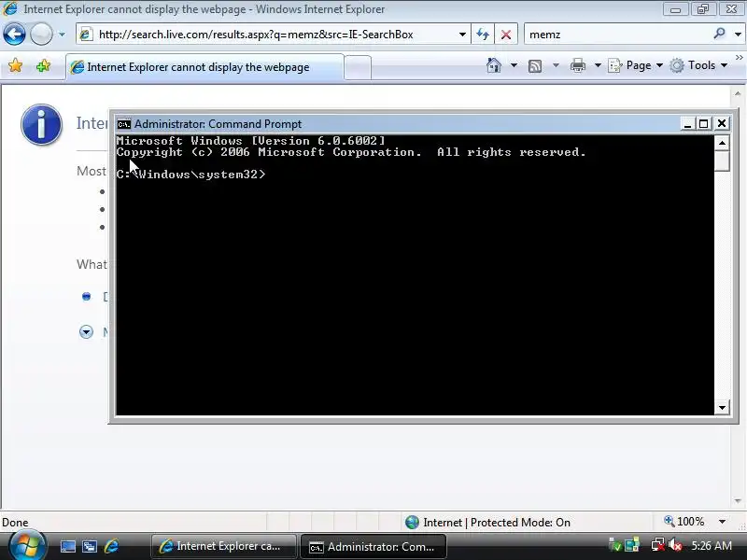Image resolution: width=747 pixels, height=560 pixels.
Task: Expand the address bar autocomplete dropdown
Action: pyautogui.click(x=462, y=35)
